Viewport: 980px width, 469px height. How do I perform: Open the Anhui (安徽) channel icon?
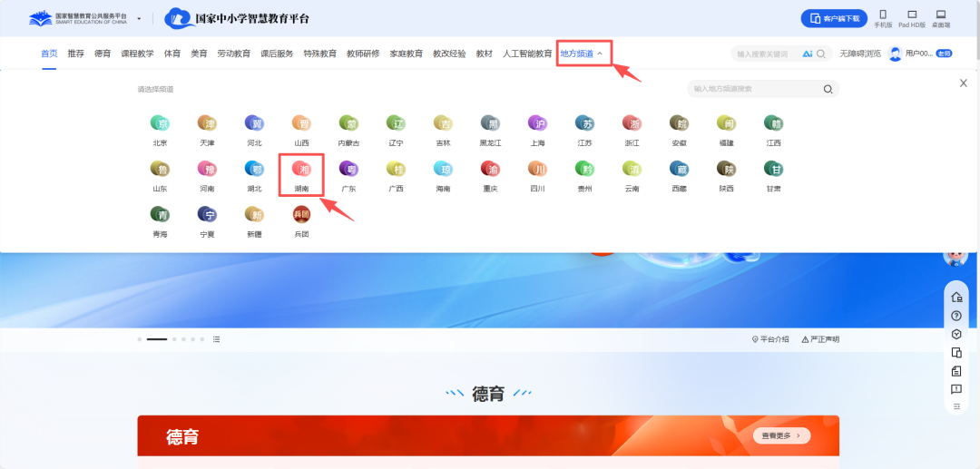(680, 123)
